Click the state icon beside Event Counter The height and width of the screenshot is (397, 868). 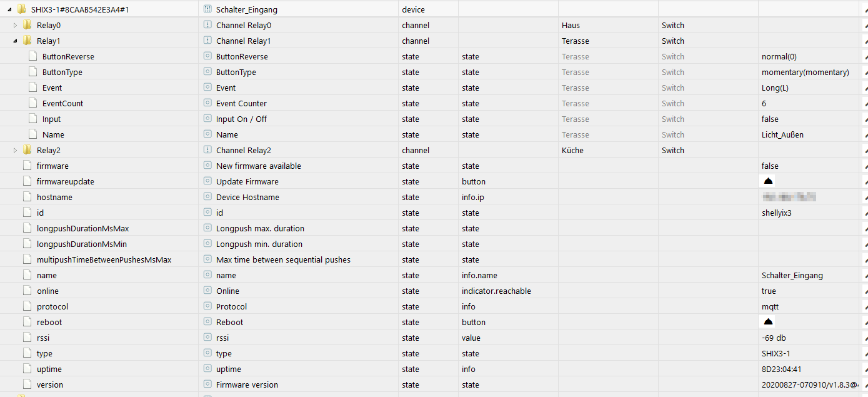tap(207, 103)
